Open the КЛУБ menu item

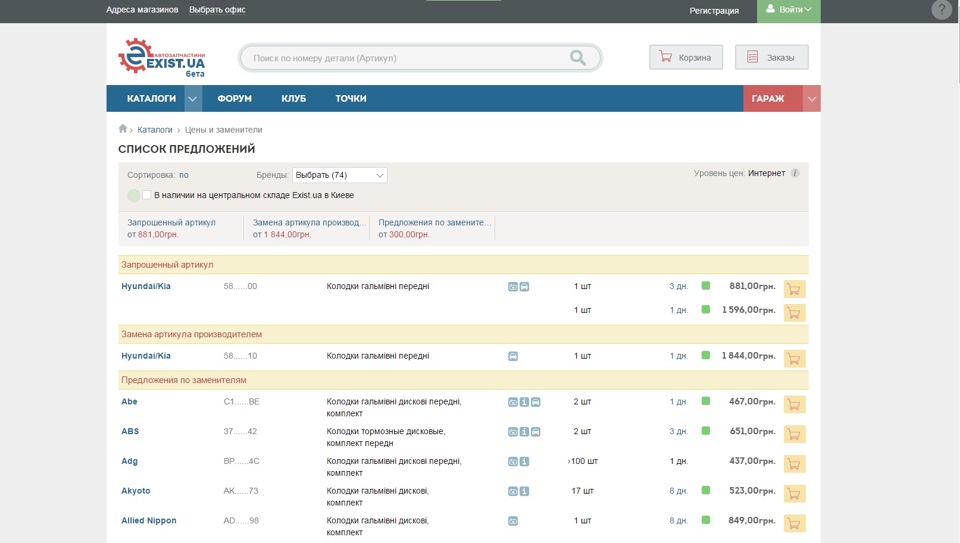click(293, 99)
